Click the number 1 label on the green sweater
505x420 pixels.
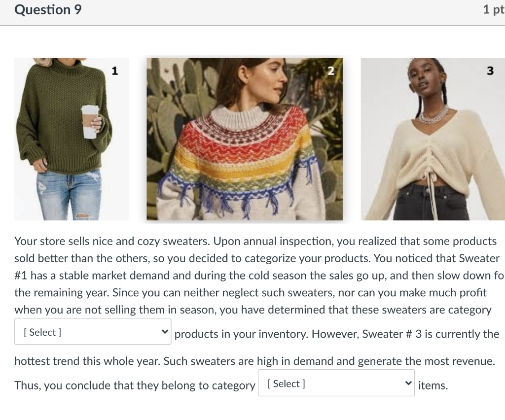(114, 70)
